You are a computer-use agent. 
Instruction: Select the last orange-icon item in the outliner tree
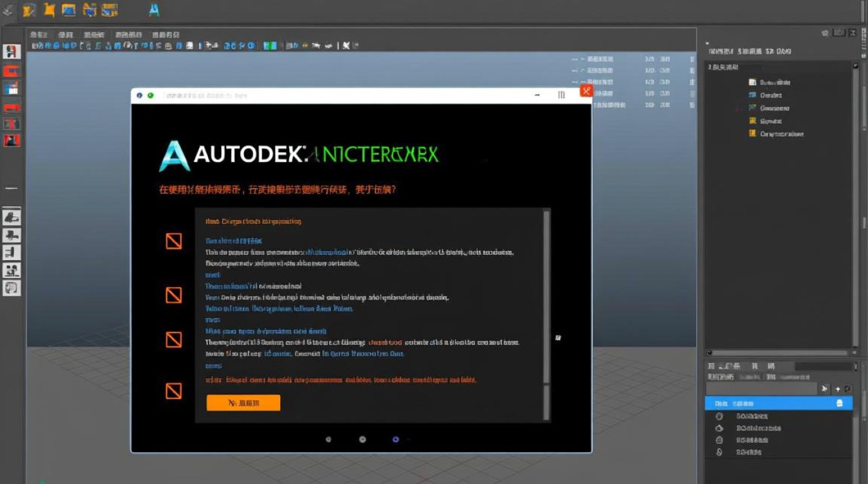click(776, 134)
